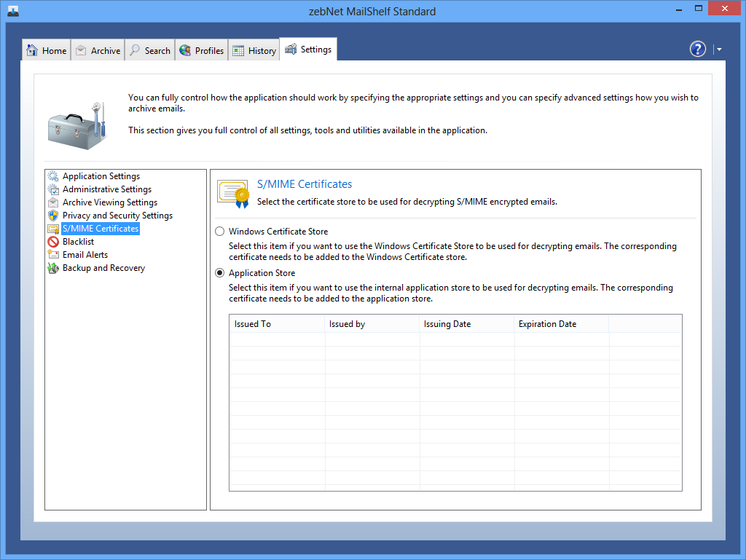
Task: Switch to the Archive tab
Action: [98, 50]
